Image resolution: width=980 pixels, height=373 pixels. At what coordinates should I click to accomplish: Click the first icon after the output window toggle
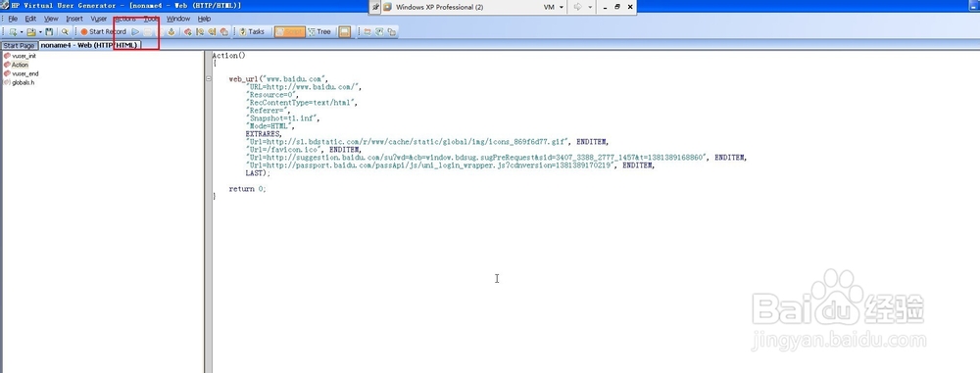pyautogui.click(x=367, y=31)
